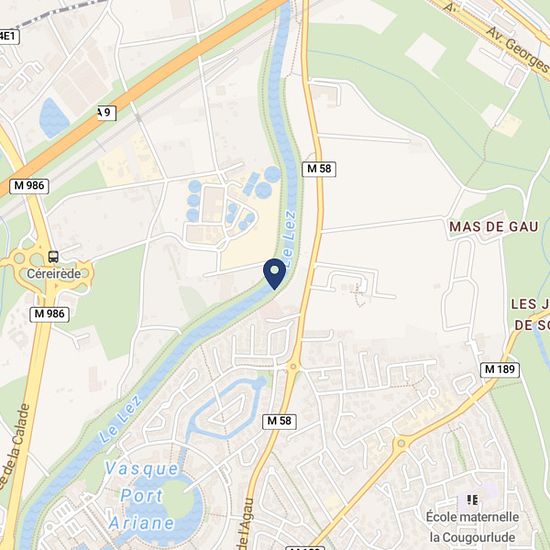Click the École maternelle school icon
The width and height of the screenshot is (550, 550).
coord(472,499)
